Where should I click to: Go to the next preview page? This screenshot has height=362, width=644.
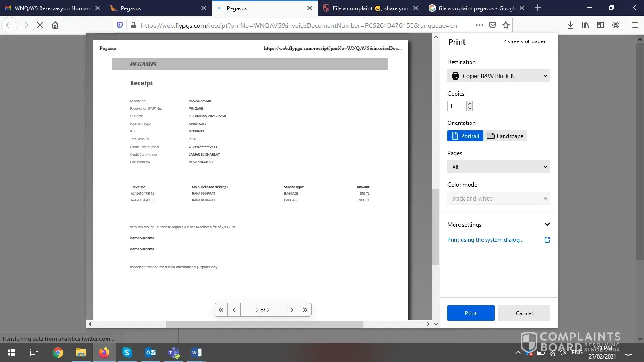292,310
